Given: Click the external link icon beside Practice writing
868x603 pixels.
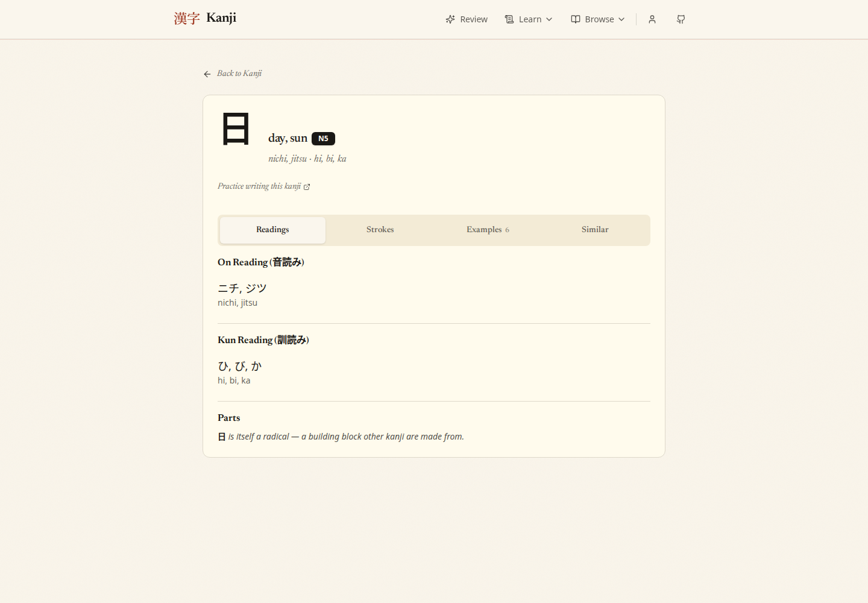Looking at the screenshot, I should (x=307, y=187).
